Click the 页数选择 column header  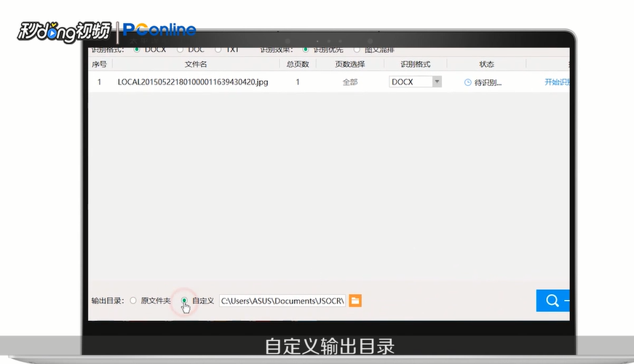pos(350,64)
